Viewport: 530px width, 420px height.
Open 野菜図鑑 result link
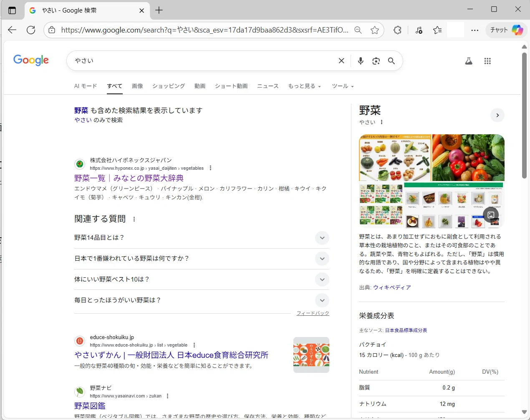[x=90, y=406]
